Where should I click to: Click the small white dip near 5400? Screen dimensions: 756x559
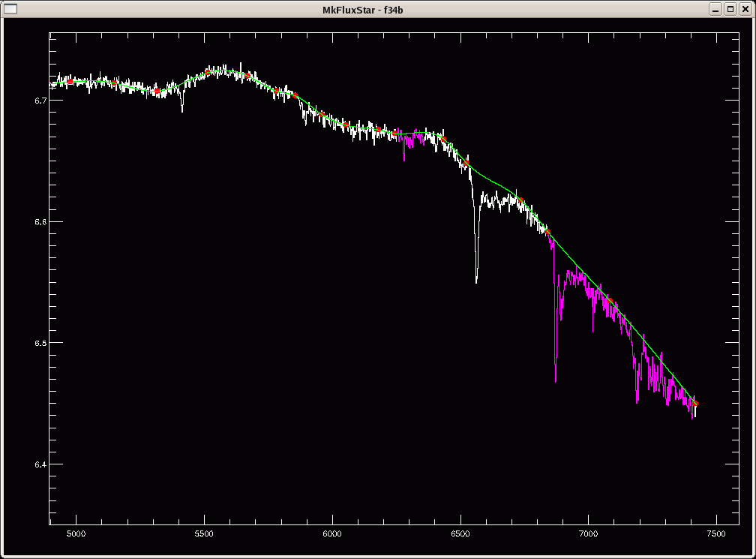pyautogui.click(x=181, y=110)
